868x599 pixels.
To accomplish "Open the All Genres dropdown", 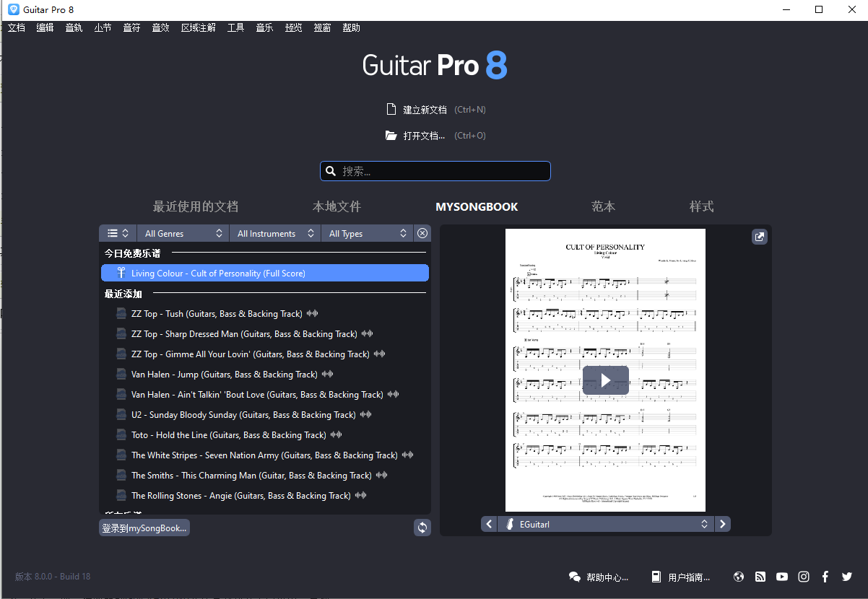I will coord(183,232).
